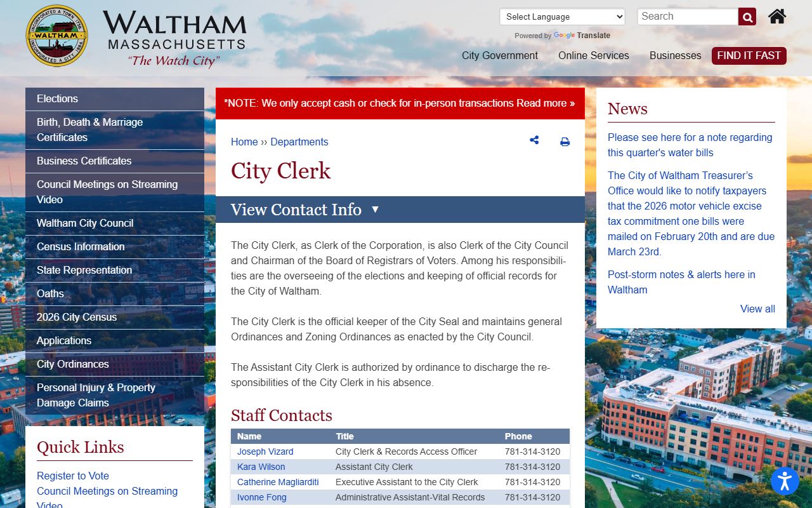
Task: Click the FIND IT FAST button
Action: [x=749, y=55]
